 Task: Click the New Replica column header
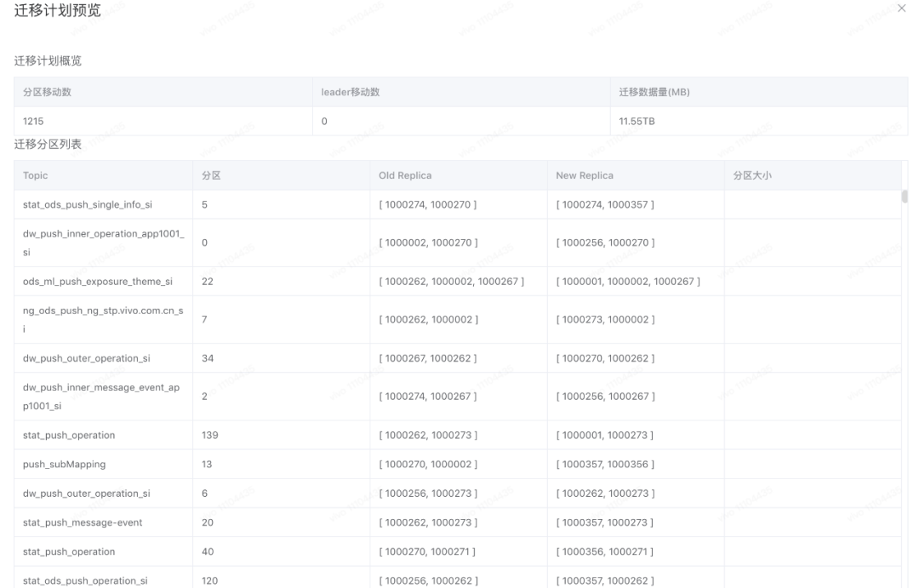pos(585,175)
